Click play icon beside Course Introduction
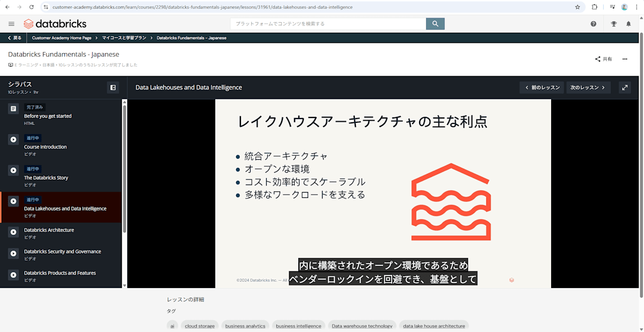 pos(13,139)
